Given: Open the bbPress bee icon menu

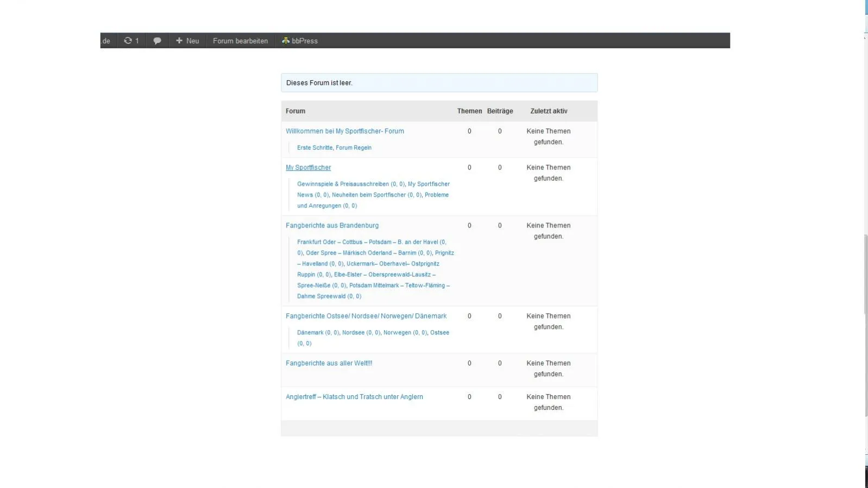Looking at the screenshot, I should pyautogui.click(x=286, y=41).
